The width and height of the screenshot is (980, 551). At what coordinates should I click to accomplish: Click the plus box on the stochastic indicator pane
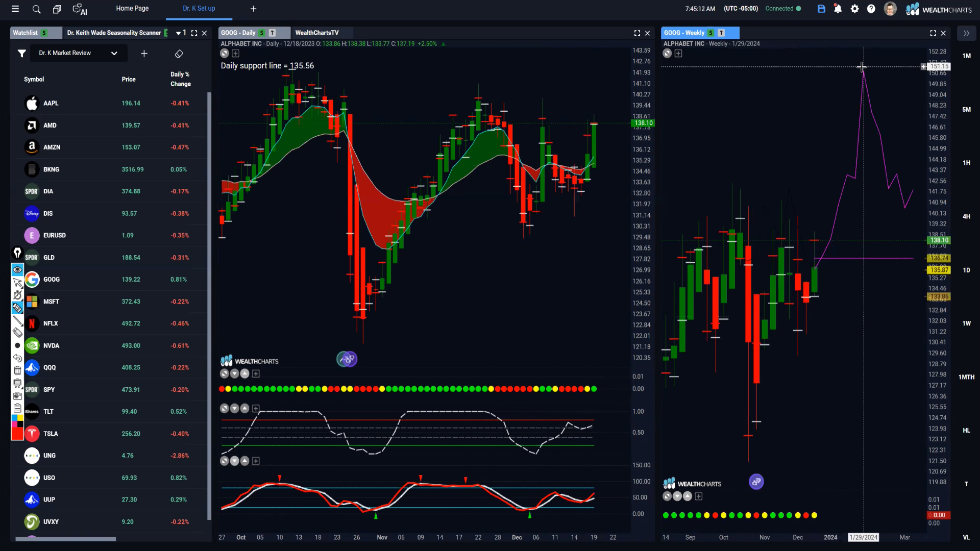pyautogui.click(x=256, y=461)
